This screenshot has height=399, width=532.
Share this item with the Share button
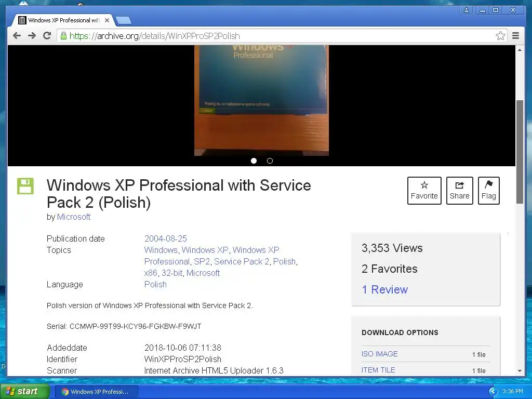tap(459, 191)
